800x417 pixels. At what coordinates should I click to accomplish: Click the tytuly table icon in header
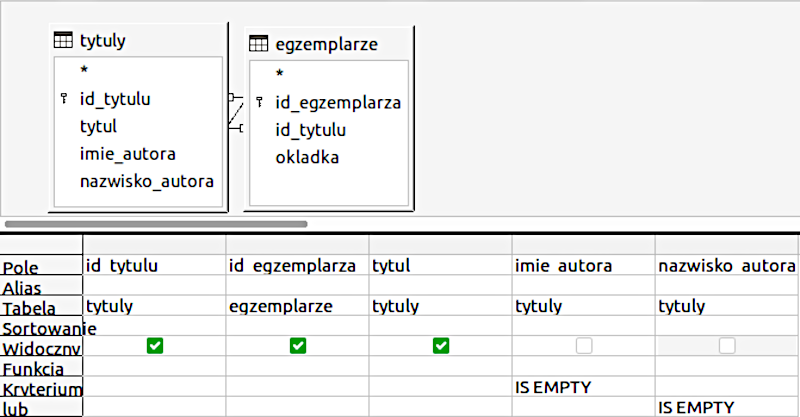coord(63,41)
